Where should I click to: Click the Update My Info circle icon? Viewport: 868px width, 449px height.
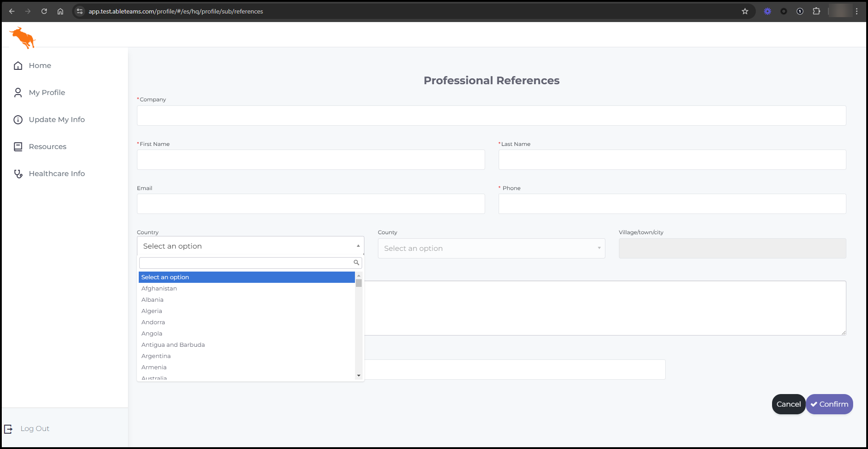point(18,120)
